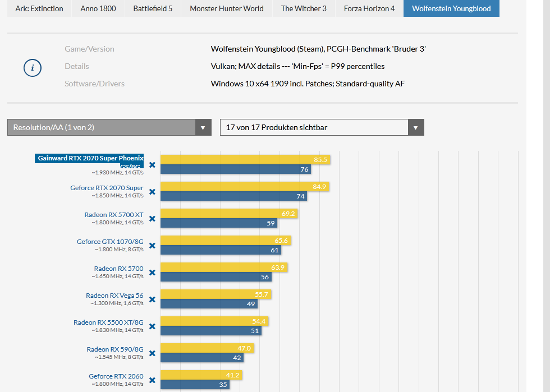Open the Geforce GTX 1070/8G link
Screen dimensions: 550x392
click(110, 242)
